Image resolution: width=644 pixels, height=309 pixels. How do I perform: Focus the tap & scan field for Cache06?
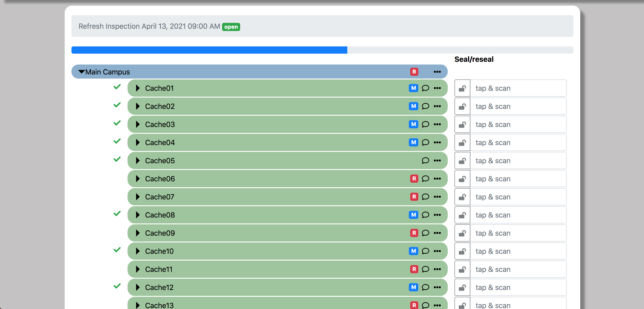[x=518, y=179]
